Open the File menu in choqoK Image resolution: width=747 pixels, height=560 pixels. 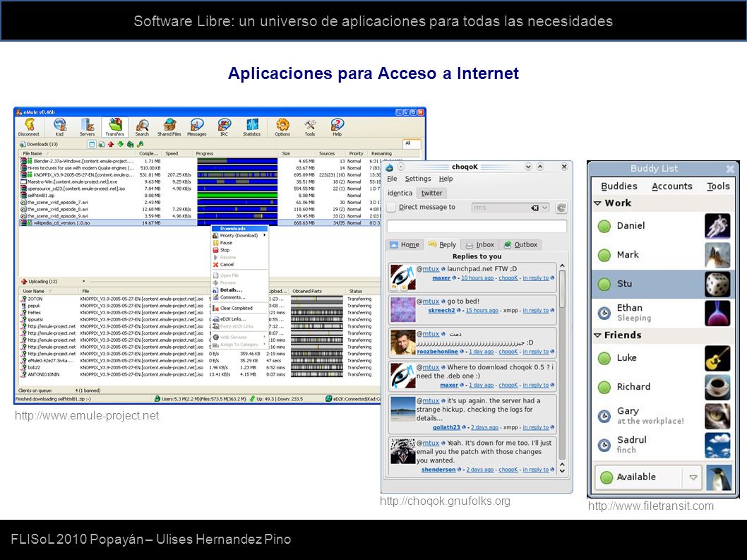392,179
